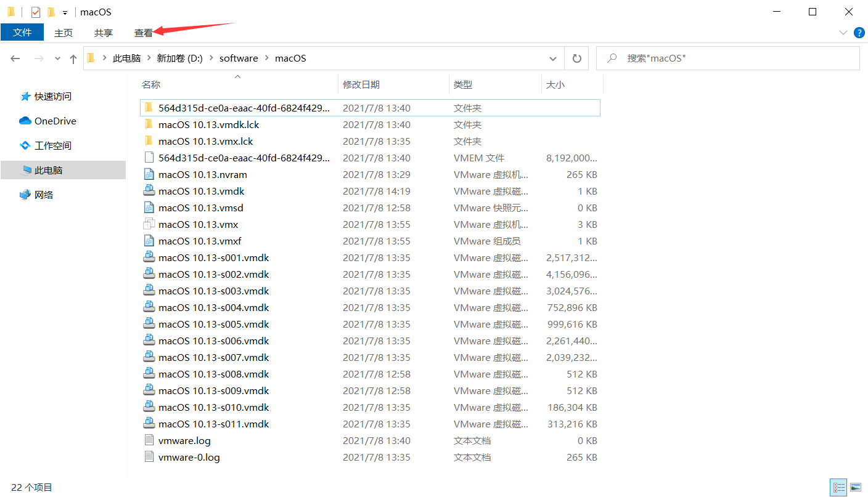868x497 pixels.
Task: Expand the address bar history dropdown
Action: [x=553, y=59]
